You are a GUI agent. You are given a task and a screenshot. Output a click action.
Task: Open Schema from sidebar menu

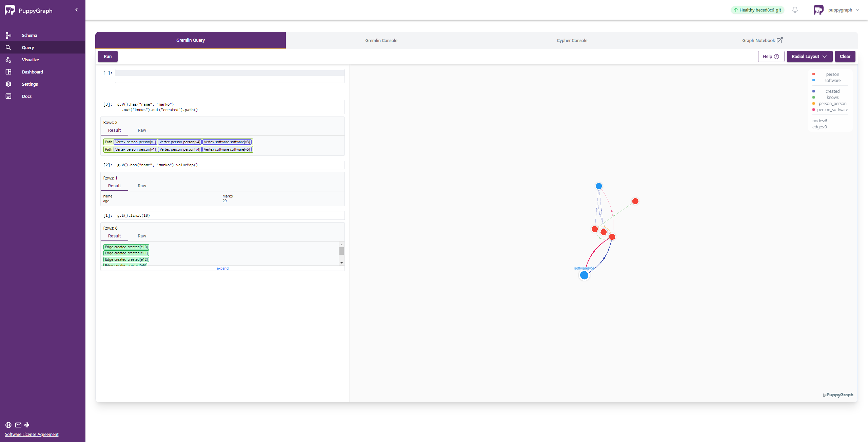click(x=29, y=35)
